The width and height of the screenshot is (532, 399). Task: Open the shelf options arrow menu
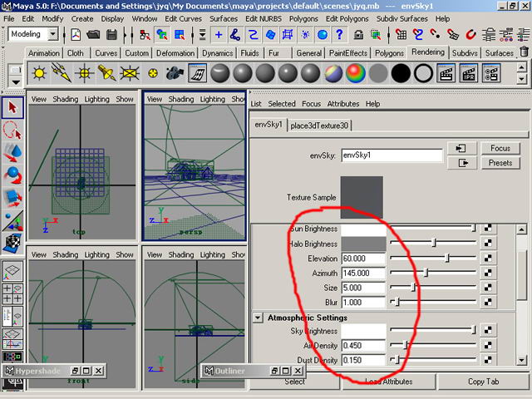pos(15,81)
